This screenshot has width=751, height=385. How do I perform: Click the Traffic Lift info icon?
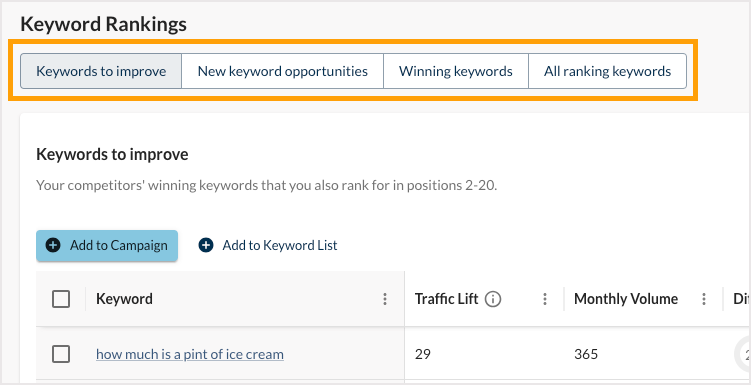coord(493,299)
